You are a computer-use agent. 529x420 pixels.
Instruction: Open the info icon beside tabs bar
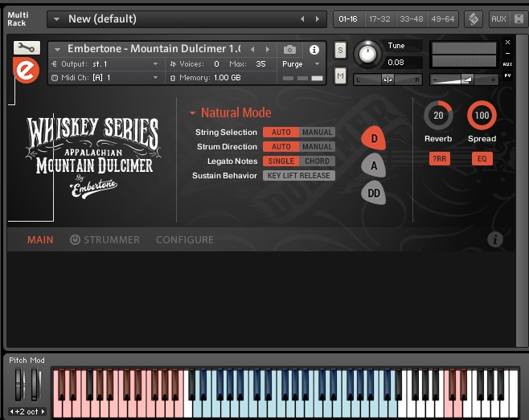495,239
